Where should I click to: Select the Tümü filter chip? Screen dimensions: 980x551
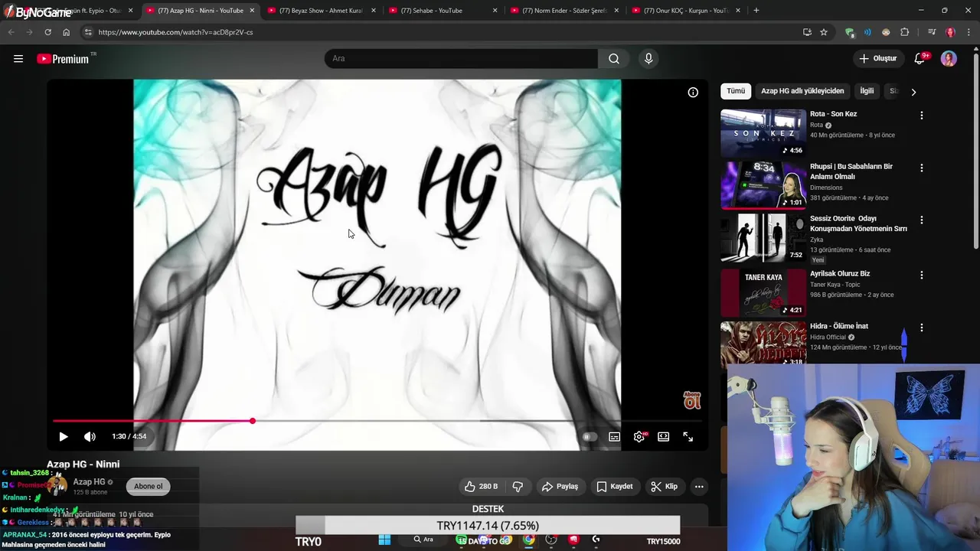tap(736, 91)
